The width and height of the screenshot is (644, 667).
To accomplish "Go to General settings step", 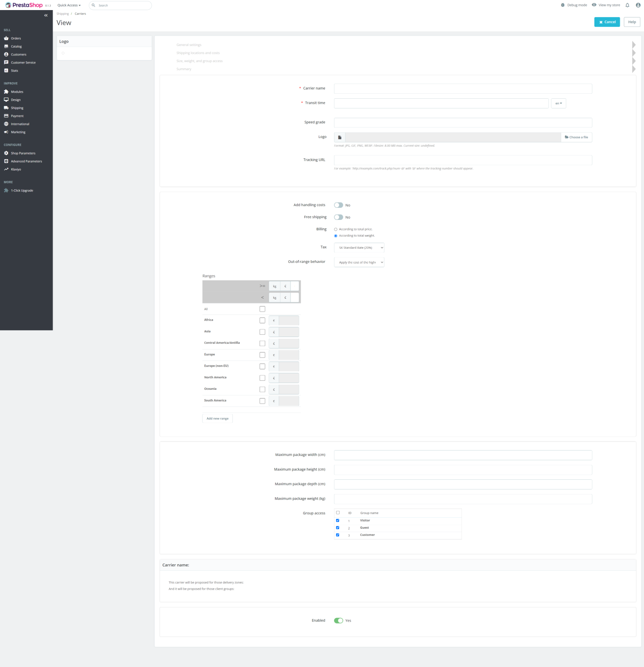I will pos(189,45).
